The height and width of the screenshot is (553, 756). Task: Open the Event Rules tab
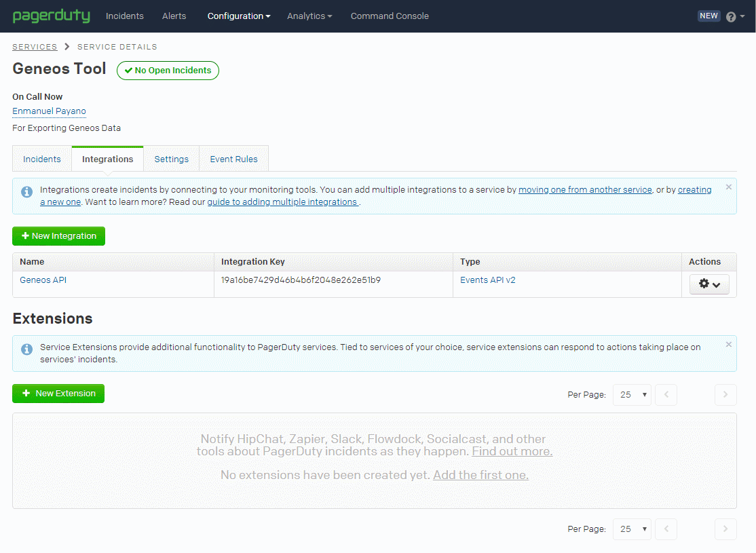point(234,159)
